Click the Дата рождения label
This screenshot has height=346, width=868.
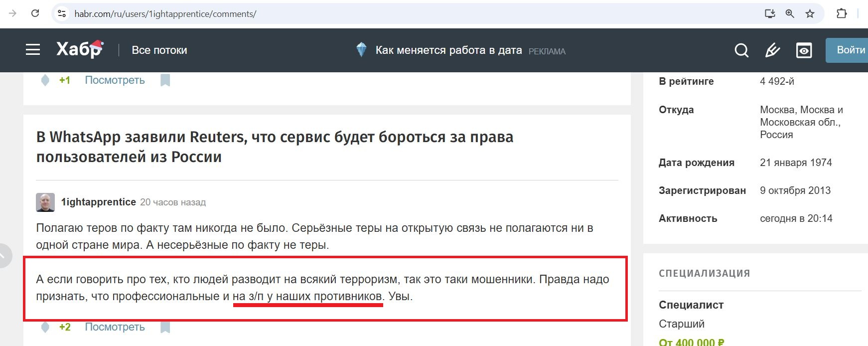[697, 163]
